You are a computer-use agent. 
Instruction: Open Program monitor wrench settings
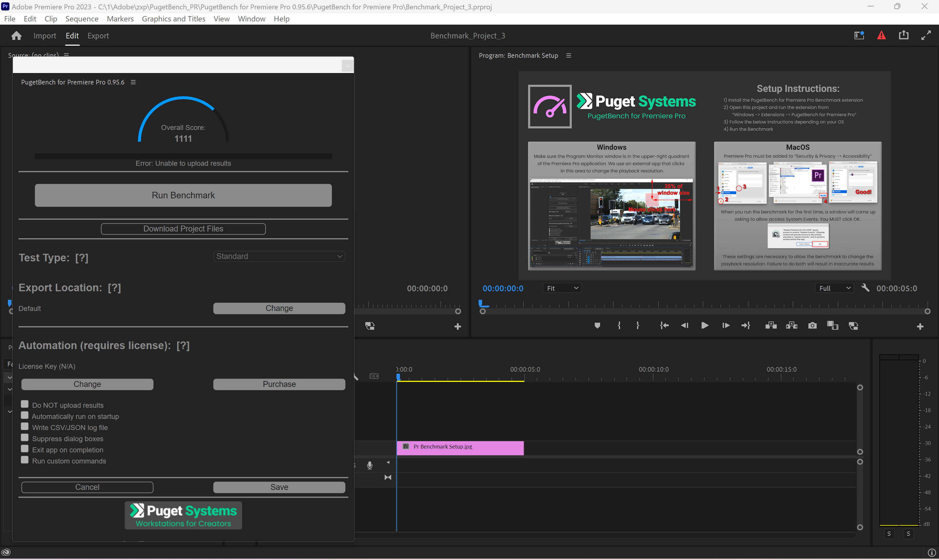click(865, 288)
